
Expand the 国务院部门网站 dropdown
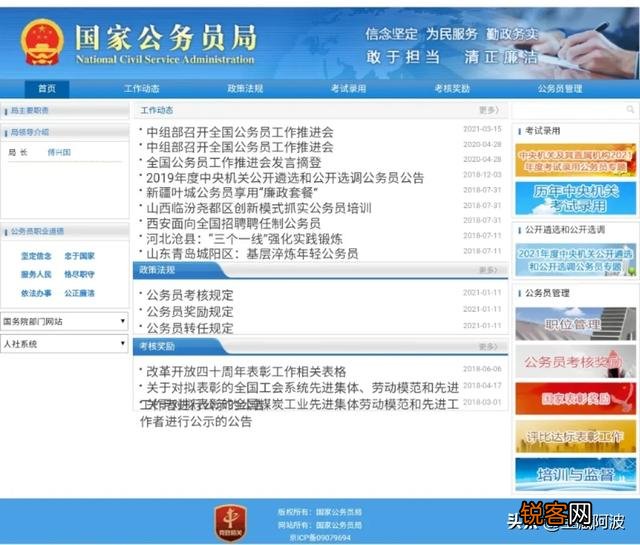tap(64, 322)
